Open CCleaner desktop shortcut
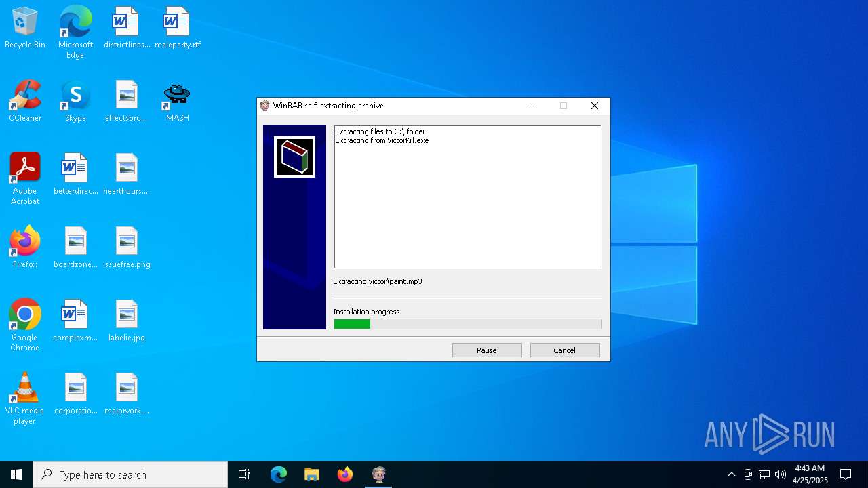This screenshot has width=868, height=488. point(25,102)
